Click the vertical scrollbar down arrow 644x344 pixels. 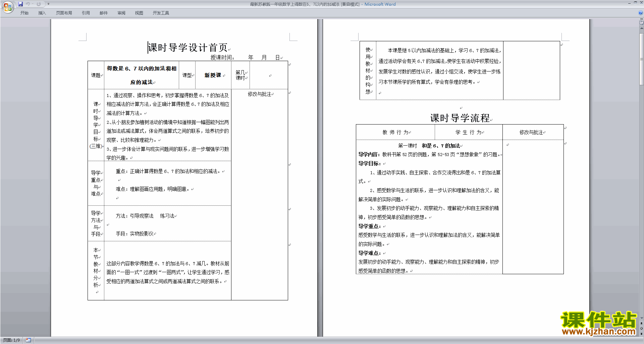(642, 318)
